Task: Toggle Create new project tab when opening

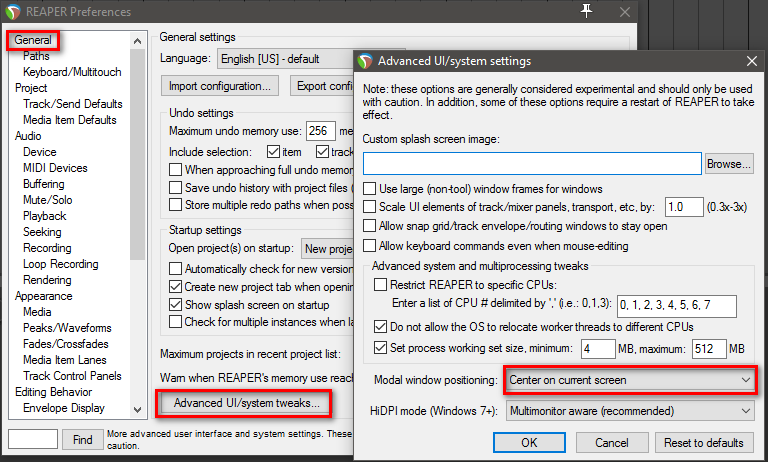Action: [175, 287]
